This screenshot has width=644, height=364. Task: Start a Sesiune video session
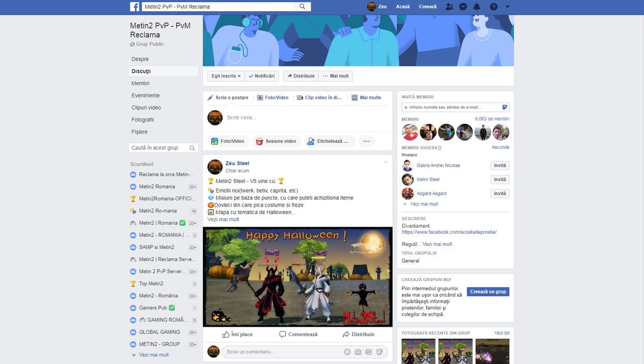coord(276,141)
